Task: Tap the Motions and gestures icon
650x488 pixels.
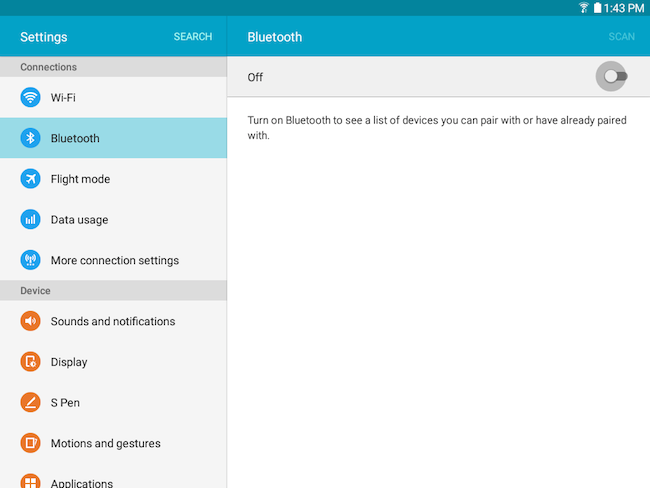Action: point(30,443)
